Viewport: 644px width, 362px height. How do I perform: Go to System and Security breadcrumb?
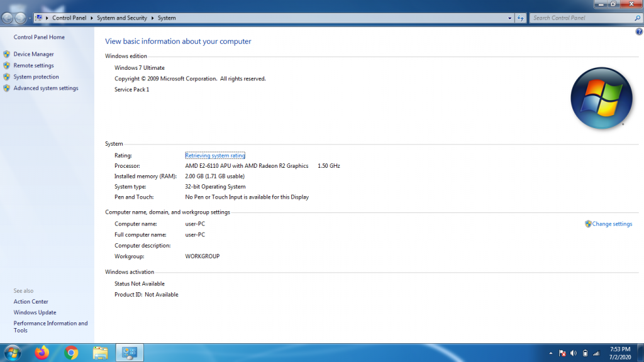pyautogui.click(x=121, y=18)
